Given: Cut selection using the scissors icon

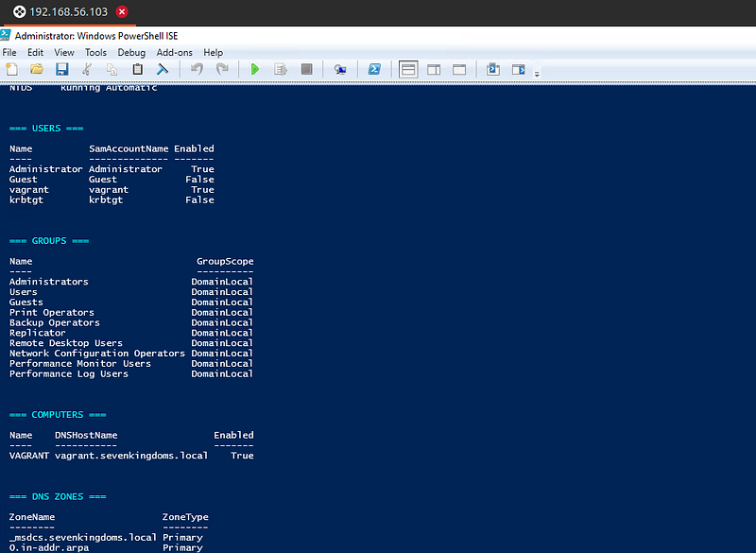Looking at the screenshot, I should click(x=87, y=69).
